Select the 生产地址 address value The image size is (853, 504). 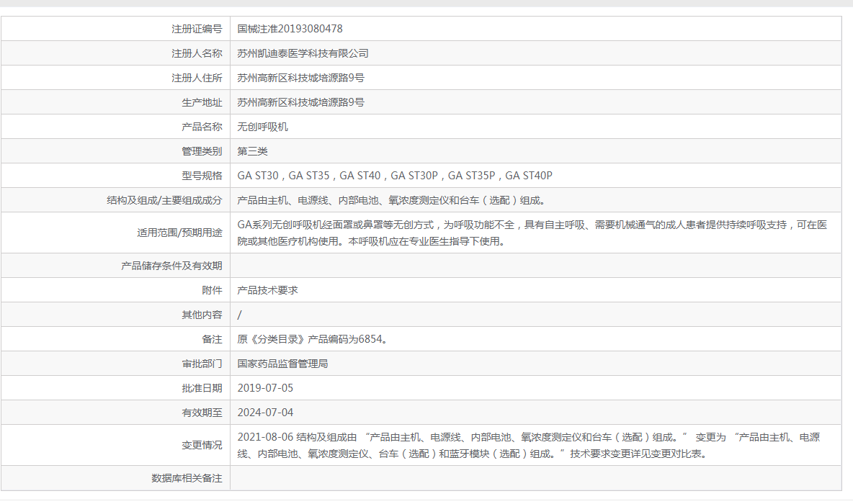301,102
